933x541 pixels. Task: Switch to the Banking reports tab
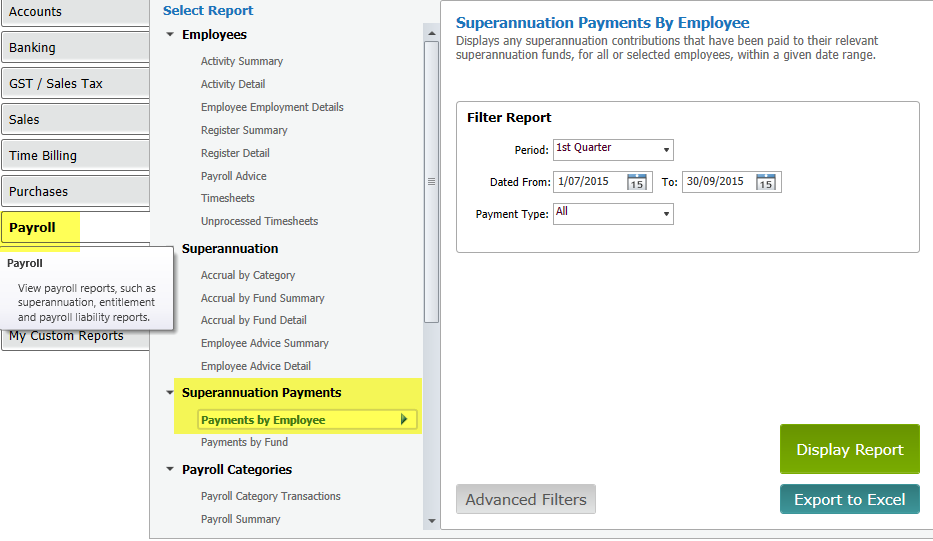75,47
